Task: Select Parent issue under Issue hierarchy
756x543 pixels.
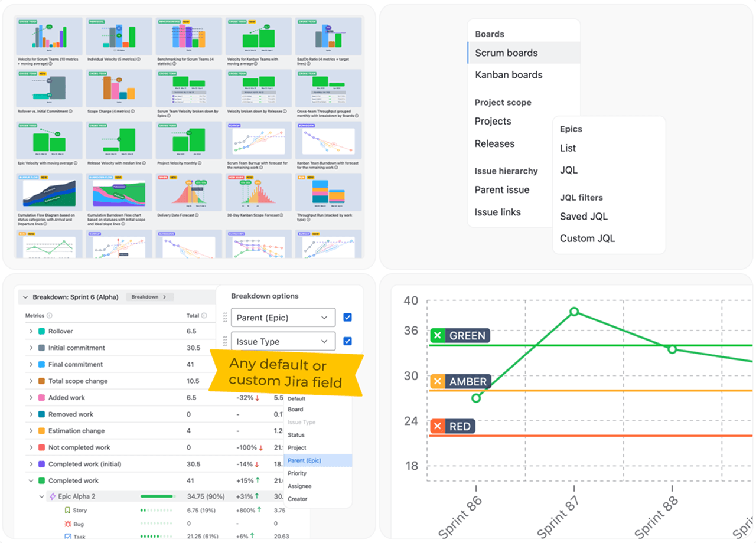Action: coord(502,189)
